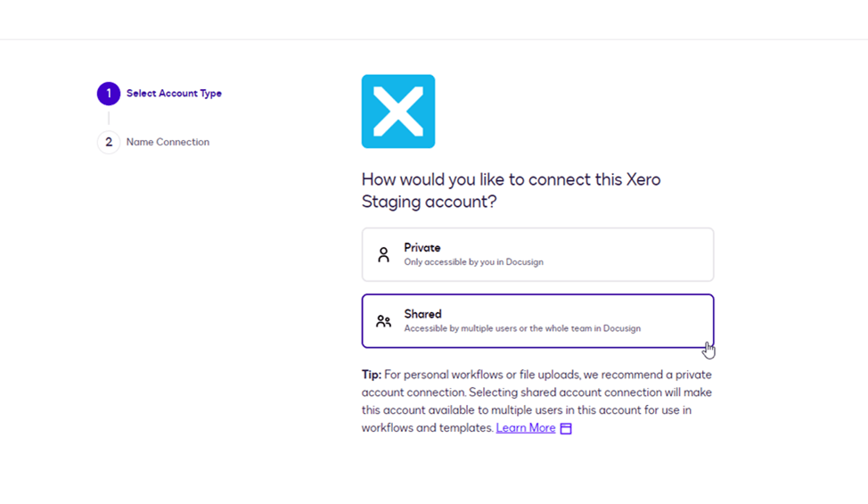Click the two-people icon beside Shared

[x=383, y=321]
